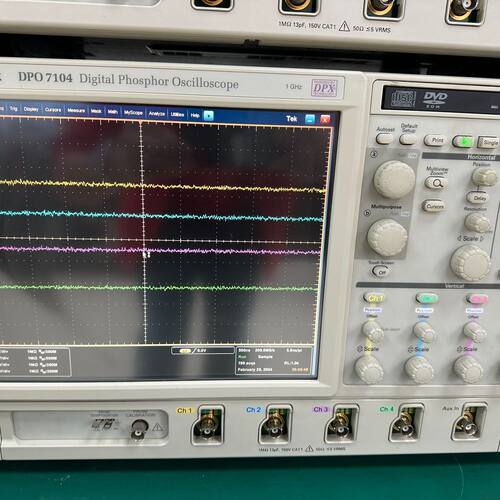Click the DPX logo badge
The image size is (500, 500).
click(x=324, y=88)
